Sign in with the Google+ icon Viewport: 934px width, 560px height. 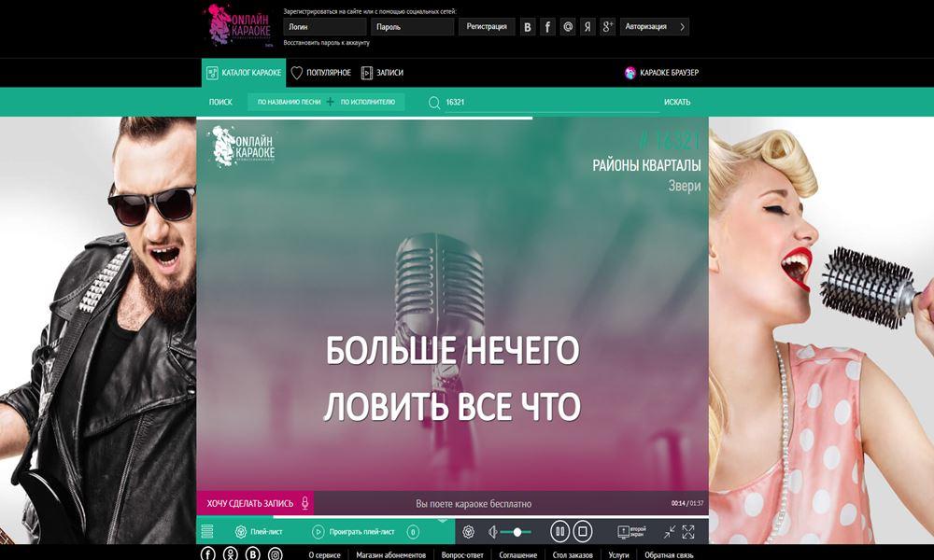point(607,27)
